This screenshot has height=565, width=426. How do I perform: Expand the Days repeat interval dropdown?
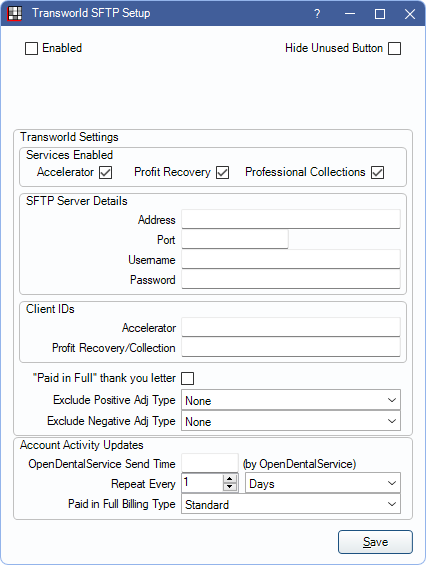point(323,483)
